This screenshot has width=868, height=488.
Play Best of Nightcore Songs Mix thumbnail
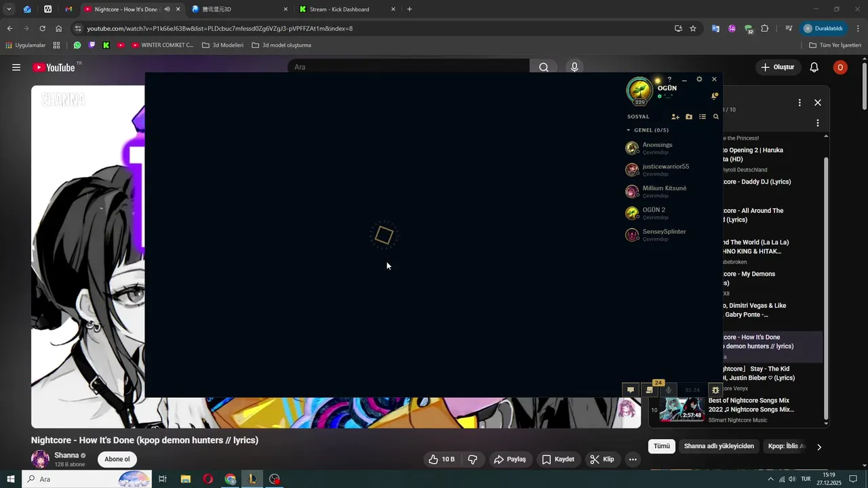point(682,409)
